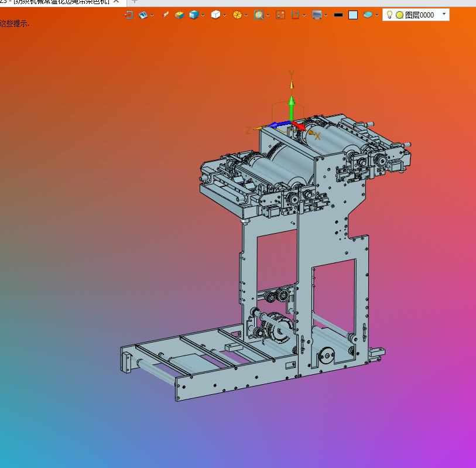Close the current document tab

tap(116, 2)
